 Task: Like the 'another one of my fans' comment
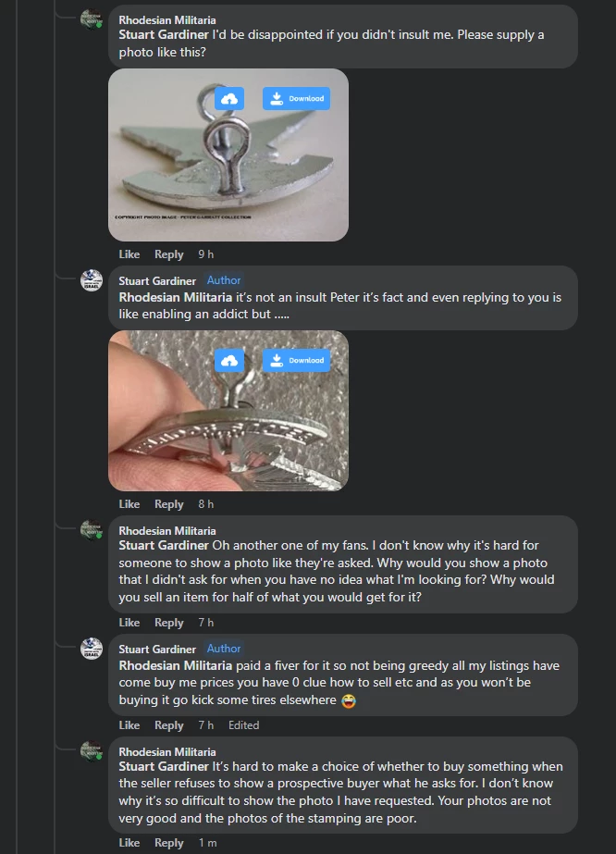coord(129,623)
